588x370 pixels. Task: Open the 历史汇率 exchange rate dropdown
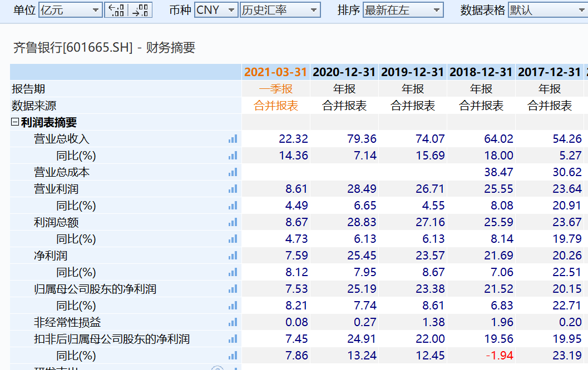click(x=280, y=10)
